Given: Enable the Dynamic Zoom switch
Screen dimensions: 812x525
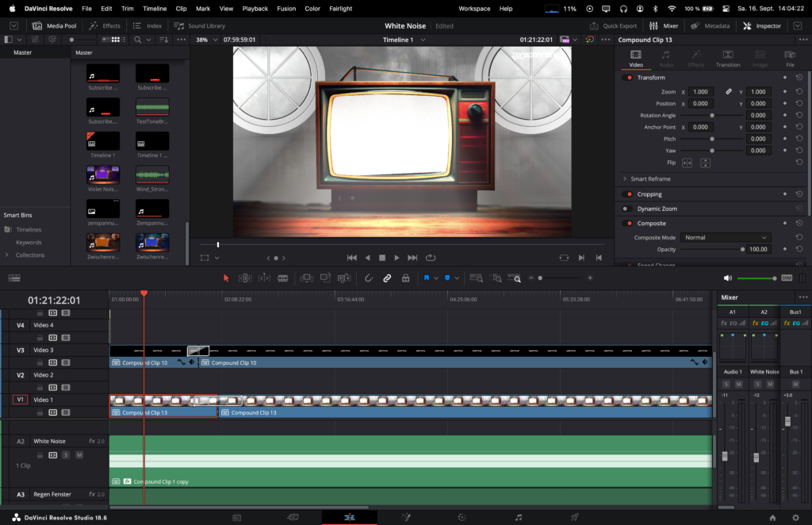Looking at the screenshot, I should 627,209.
